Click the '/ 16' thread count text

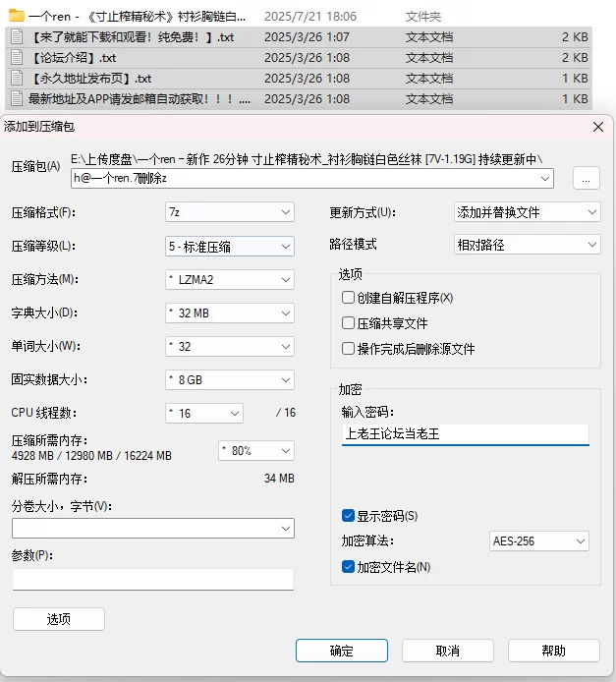(x=286, y=413)
